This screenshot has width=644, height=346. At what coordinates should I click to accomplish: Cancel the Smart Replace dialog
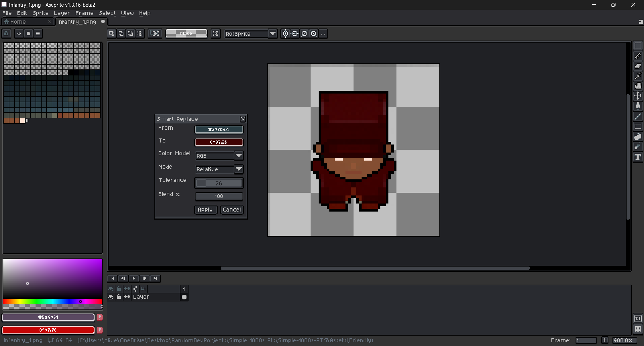coord(231,210)
